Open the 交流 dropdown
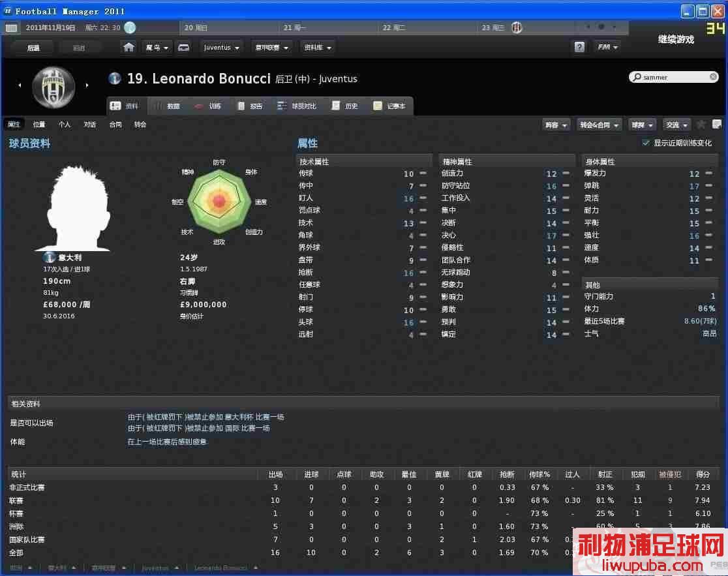The width and height of the screenshot is (728, 576). tap(676, 125)
